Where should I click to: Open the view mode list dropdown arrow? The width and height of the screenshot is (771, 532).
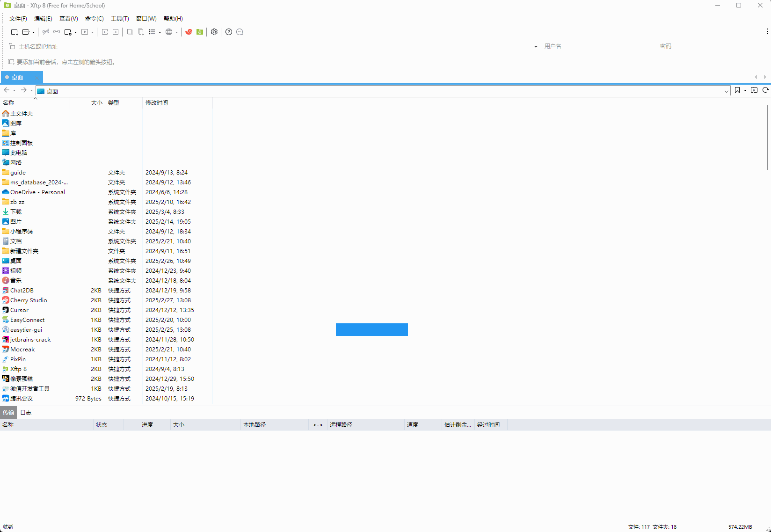(x=160, y=32)
